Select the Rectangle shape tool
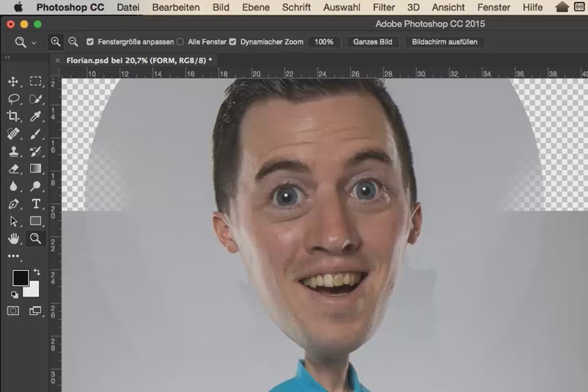588x392 pixels. 35,221
